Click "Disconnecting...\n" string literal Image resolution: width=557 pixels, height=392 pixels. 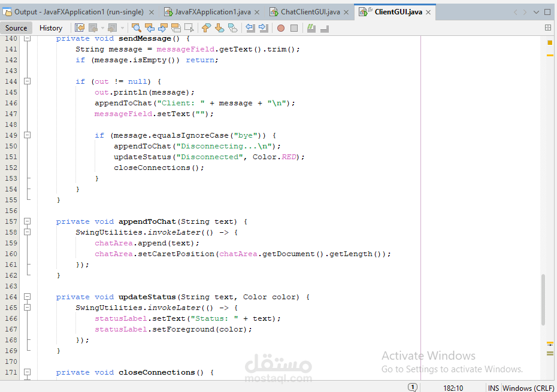point(224,146)
